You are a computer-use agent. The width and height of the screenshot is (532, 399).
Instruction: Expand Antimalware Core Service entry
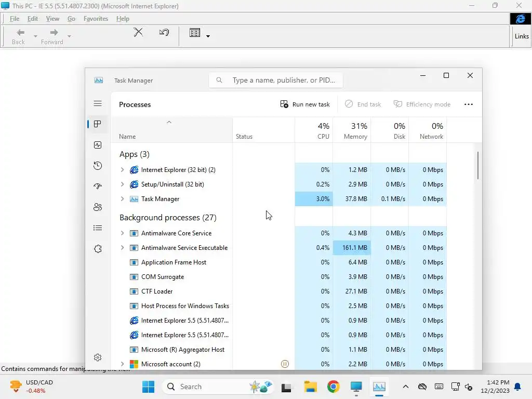click(x=122, y=233)
